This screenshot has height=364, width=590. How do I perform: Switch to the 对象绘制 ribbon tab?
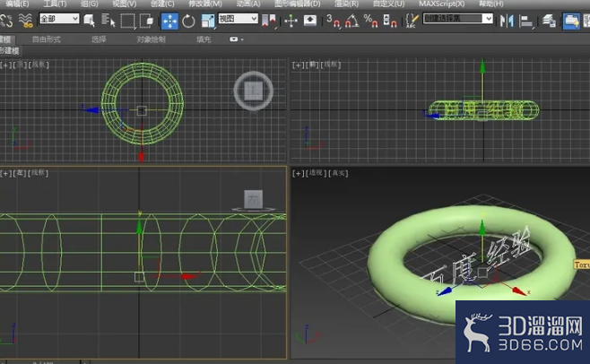pos(151,39)
